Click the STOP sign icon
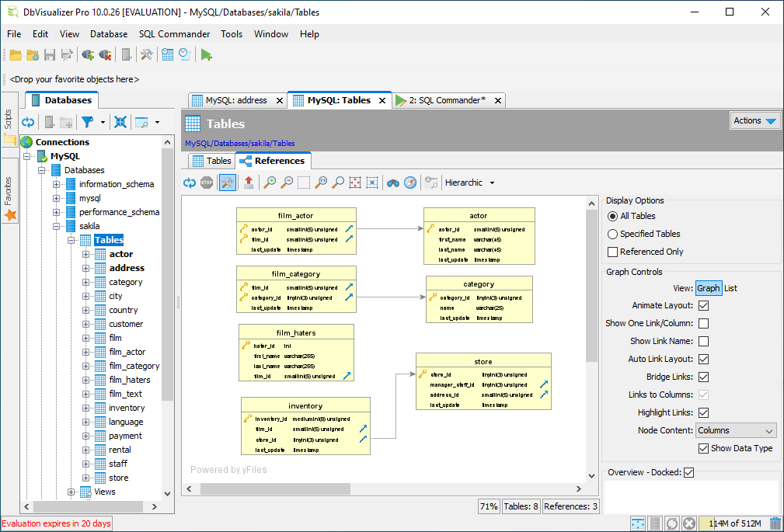Viewport: 784px width, 532px height. pyautogui.click(x=207, y=183)
